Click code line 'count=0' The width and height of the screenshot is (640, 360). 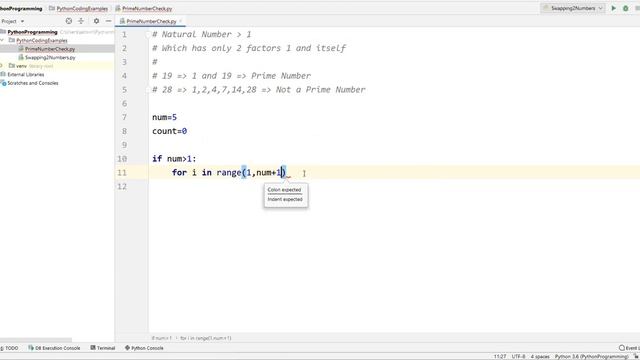169,131
